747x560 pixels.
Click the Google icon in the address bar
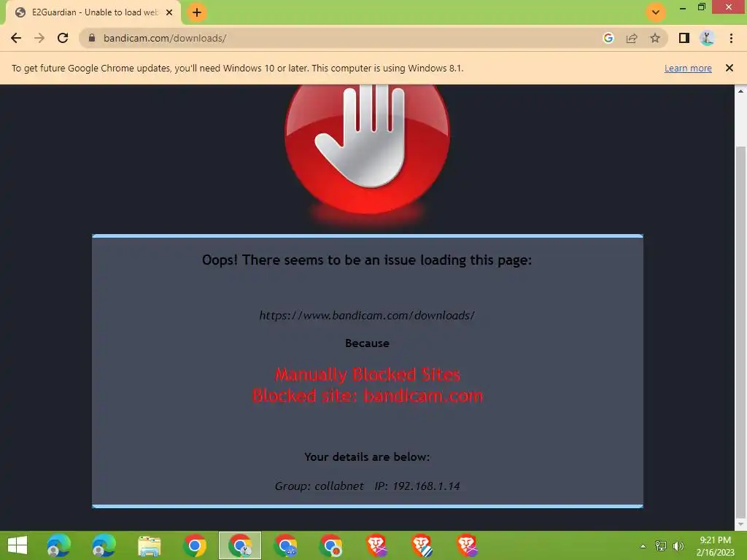coord(608,38)
